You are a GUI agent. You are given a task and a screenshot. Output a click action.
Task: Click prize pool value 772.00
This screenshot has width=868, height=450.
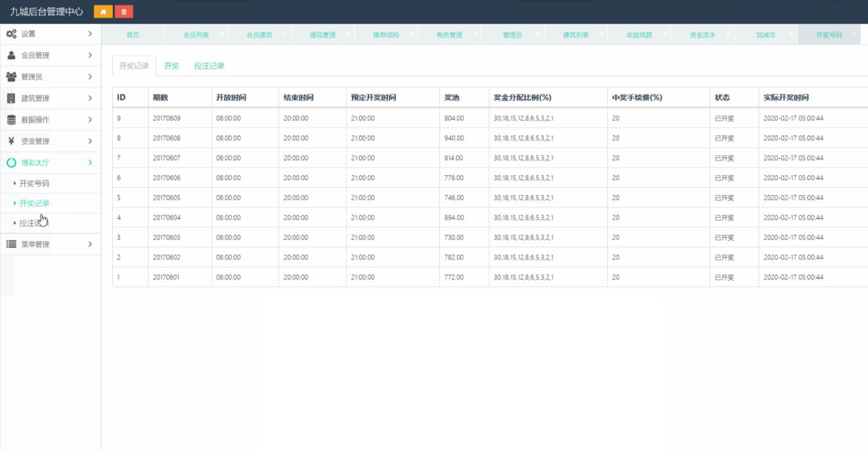(x=454, y=277)
